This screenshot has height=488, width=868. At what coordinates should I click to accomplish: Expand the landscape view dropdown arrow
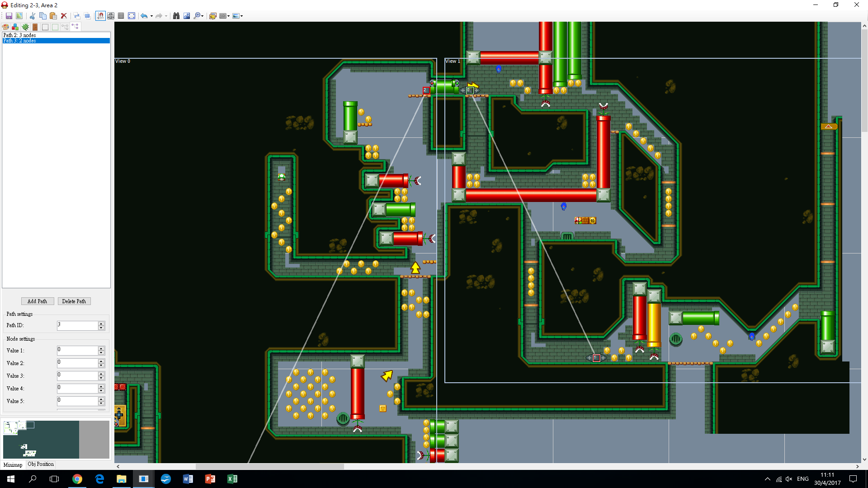(x=242, y=16)
